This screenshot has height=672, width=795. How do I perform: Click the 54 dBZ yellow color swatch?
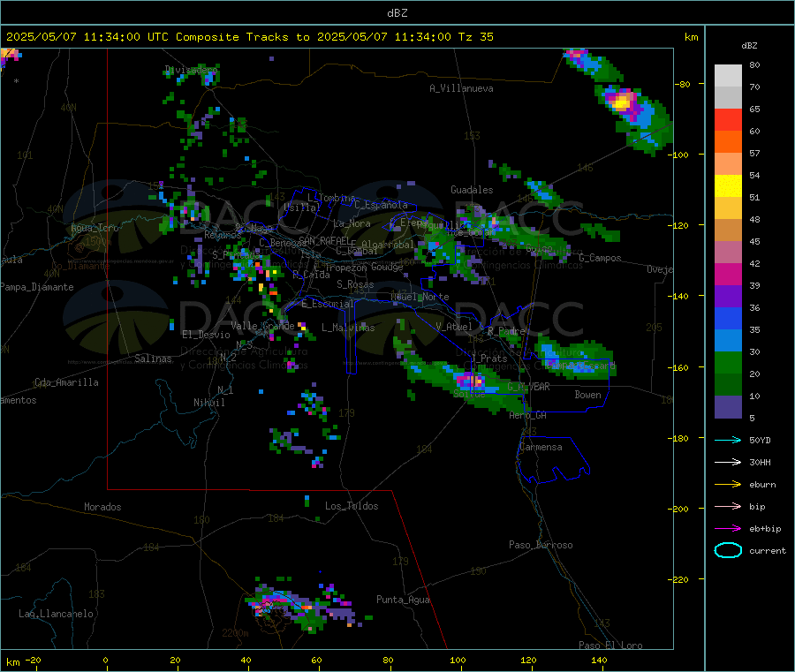[x=728, y=186]
